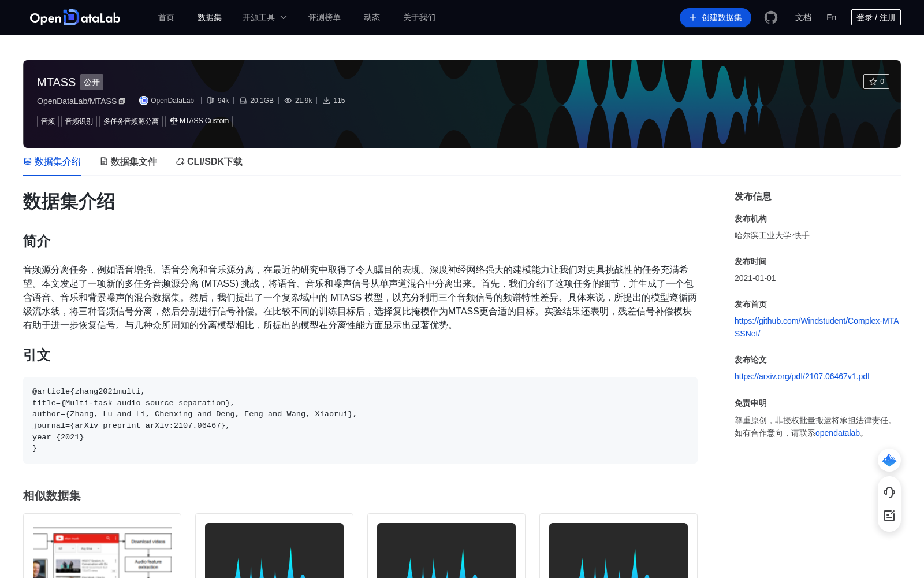The height and width of the screenshot is (578, 924).
Task: Open the 文档 link
Action: (803, 17)
